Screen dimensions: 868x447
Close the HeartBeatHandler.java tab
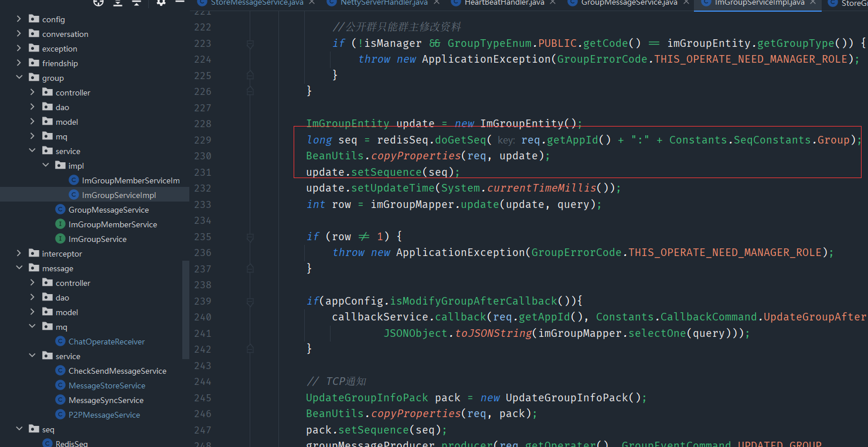pyautogui.click(x=553, y=2)
